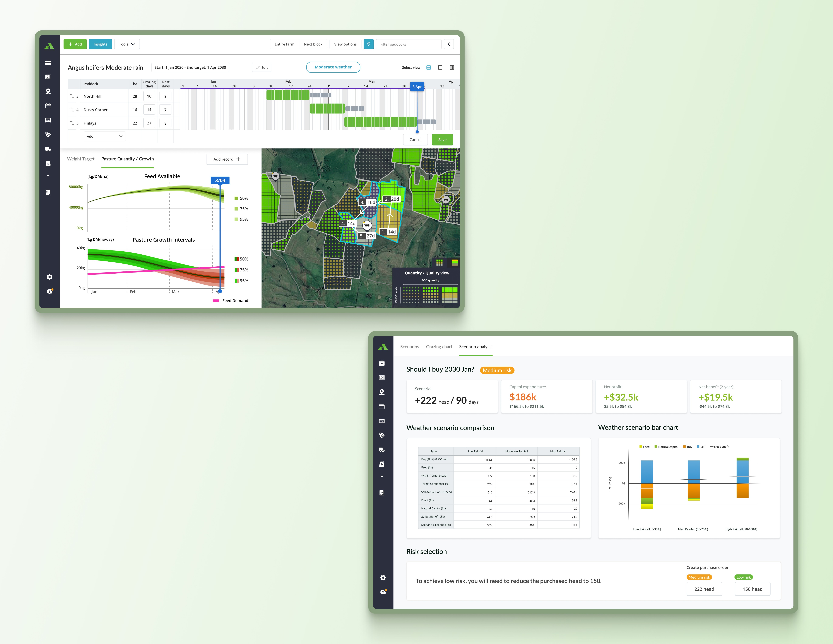Click truck icon in top-left sidebar
Image resolution: width=833 pixels, height=644 pixels.
point(48,149)
